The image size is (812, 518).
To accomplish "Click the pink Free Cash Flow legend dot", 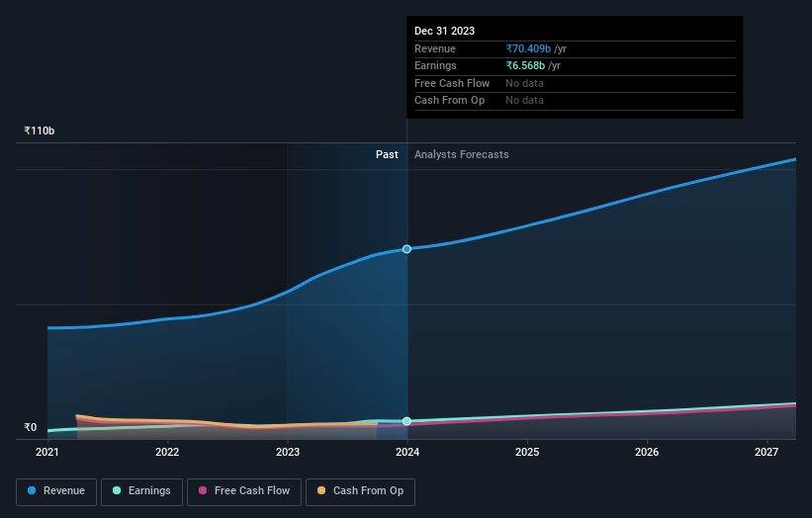I will [203, 490].
